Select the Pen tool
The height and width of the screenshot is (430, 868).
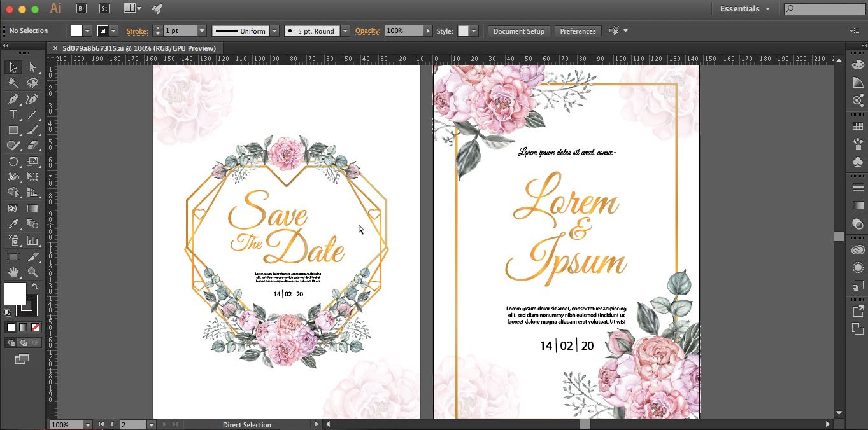click(13, 99)
